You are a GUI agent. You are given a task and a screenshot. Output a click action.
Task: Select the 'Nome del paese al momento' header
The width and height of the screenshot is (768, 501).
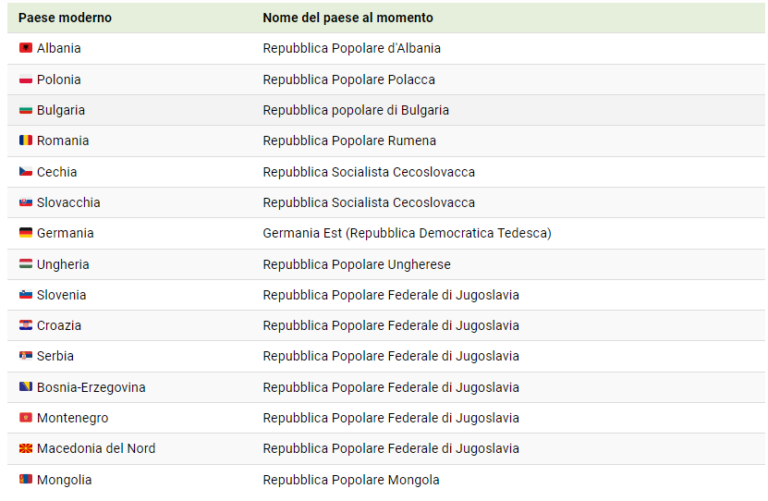pos(348,18)
